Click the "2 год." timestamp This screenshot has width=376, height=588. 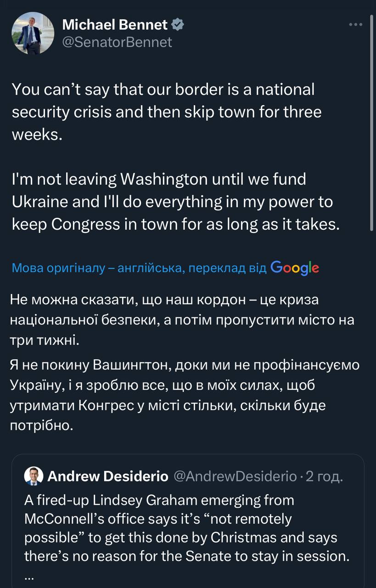[x=324, y=476]
